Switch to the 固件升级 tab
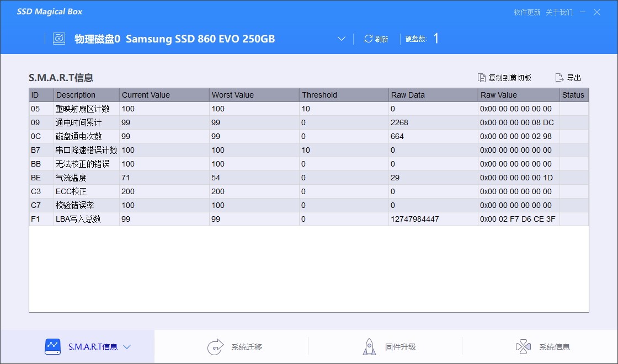This screenshot has width=618, height=364. [385, 347]
